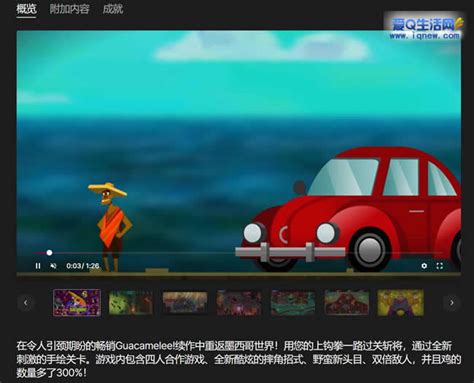Switch to the 概览 tab
The width and height of the screenshot is (474, 383).
pos(26,9)
